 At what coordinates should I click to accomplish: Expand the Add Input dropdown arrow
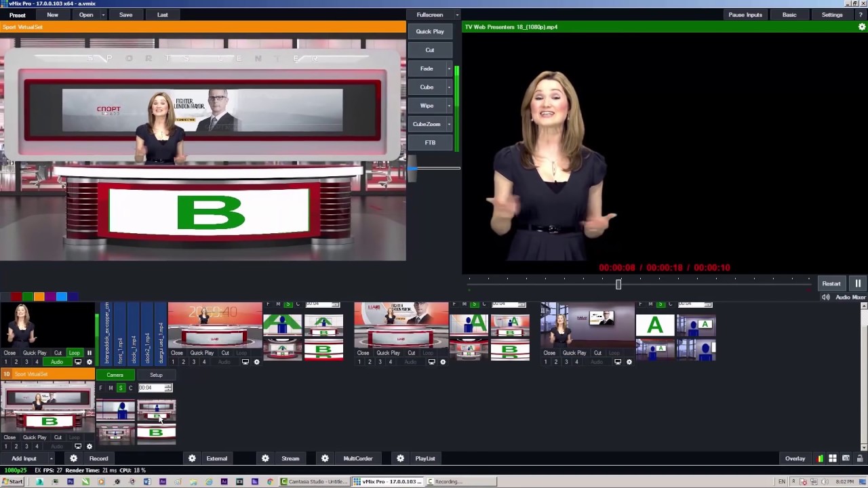click(x=51, y=459)
